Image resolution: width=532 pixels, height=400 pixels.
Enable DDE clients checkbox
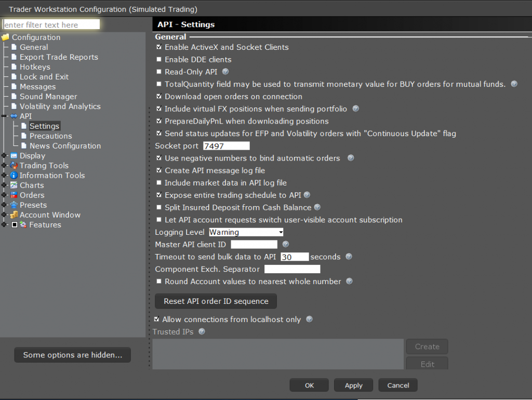(x=159, y=59)
